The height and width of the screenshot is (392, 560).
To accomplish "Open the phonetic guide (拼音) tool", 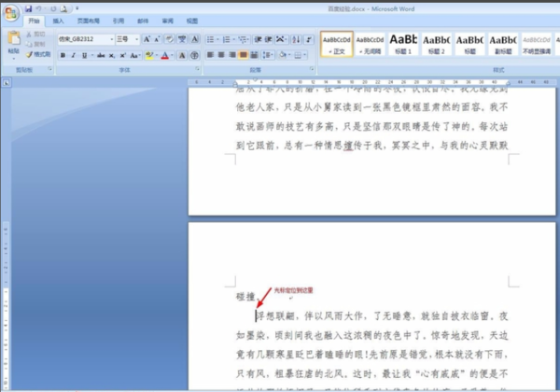I will tap(182, 39).
